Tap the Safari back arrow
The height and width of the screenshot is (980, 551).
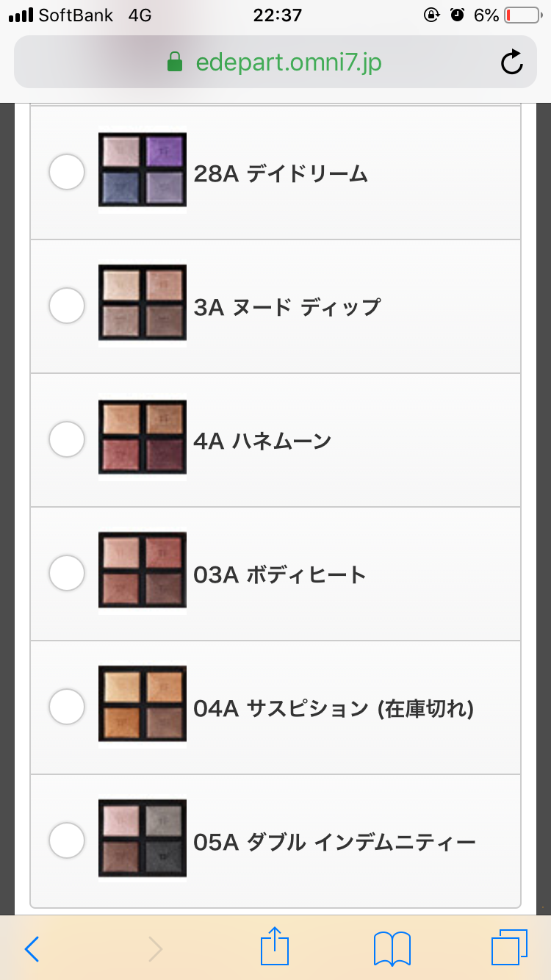click(32, 949)
